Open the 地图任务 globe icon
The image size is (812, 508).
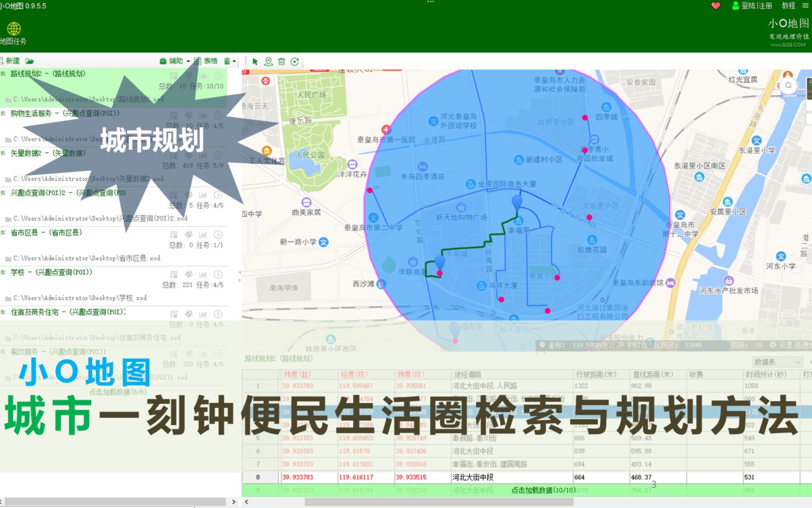[14, 29]
